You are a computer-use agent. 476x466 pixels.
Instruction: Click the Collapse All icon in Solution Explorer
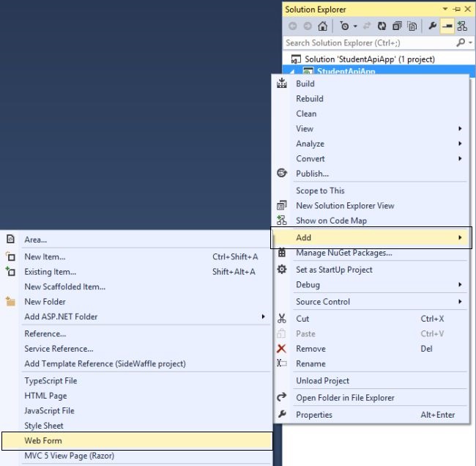click(x=397, y=26)
